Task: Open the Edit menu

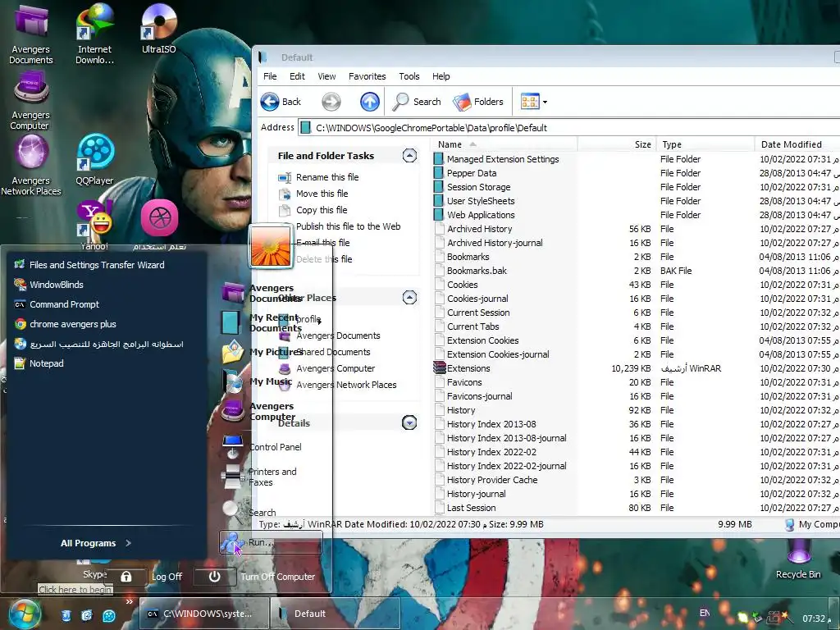Action: [297, 76]
